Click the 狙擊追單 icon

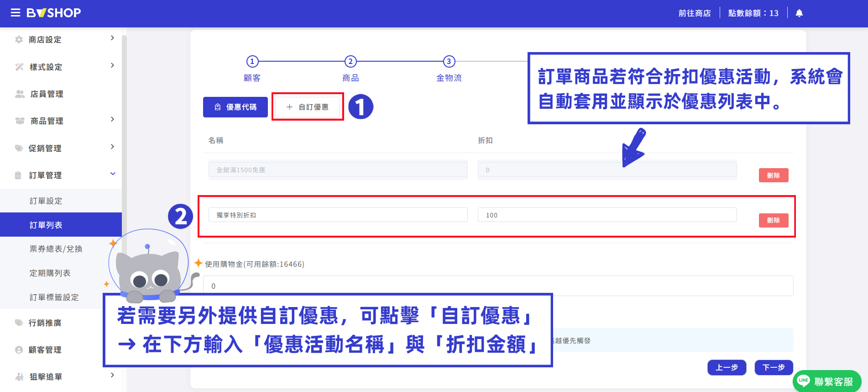[x=19, y=376]
